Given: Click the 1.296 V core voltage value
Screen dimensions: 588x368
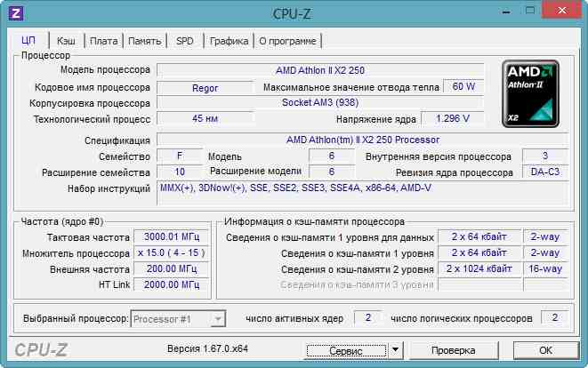Looking at the screenshot, I should 453,118.
